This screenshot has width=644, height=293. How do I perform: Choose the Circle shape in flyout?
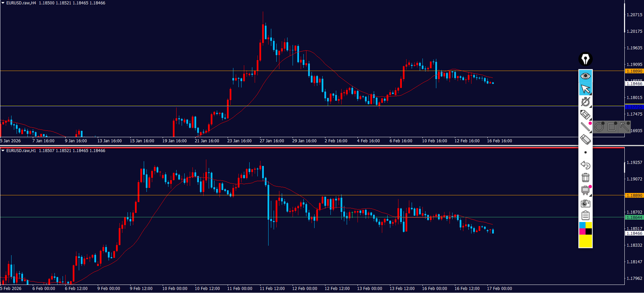(x=599, y=127)
